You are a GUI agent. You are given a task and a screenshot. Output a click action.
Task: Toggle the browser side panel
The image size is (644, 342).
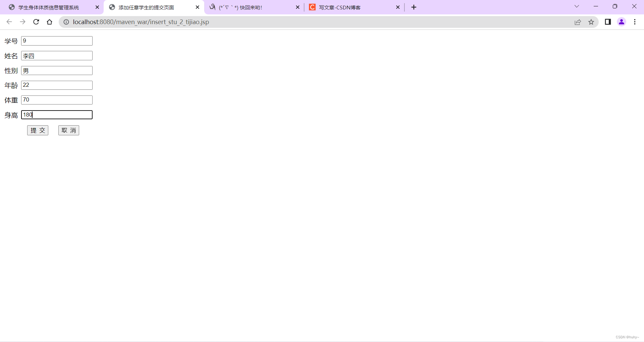pyautogui.click(x=608, y=22)
